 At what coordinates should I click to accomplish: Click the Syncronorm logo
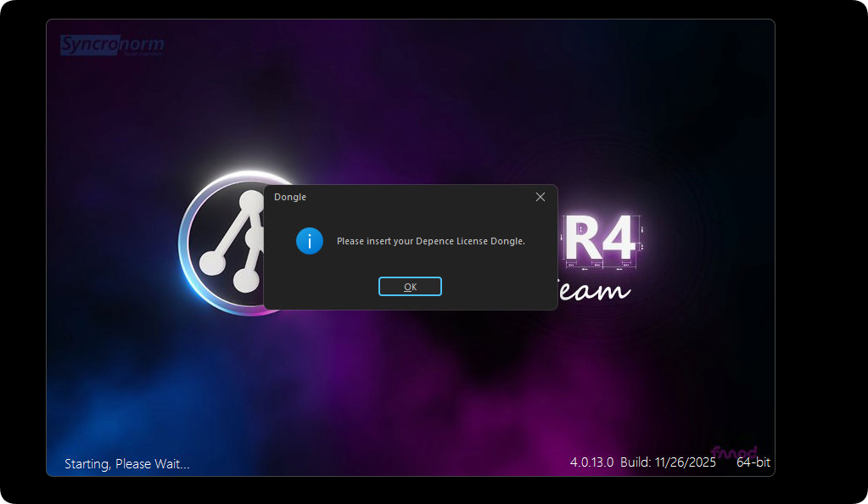click(112, 45)
